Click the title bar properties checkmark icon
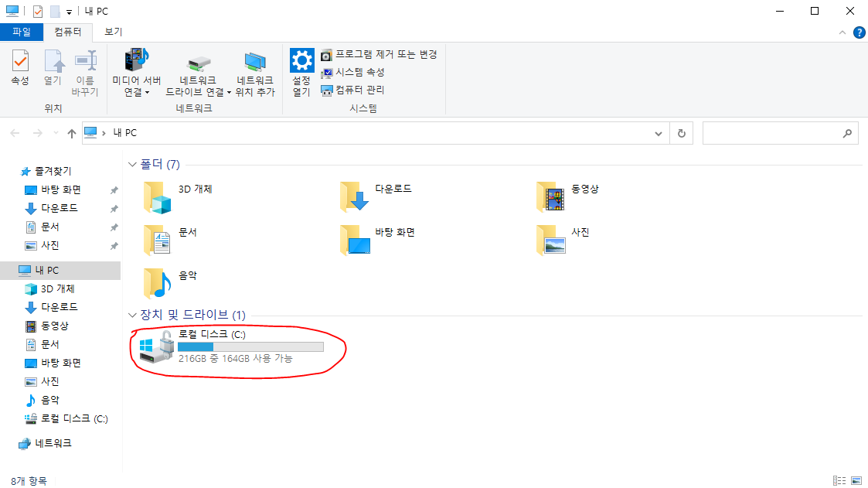 pyautogui.click(x=38, y=11)
